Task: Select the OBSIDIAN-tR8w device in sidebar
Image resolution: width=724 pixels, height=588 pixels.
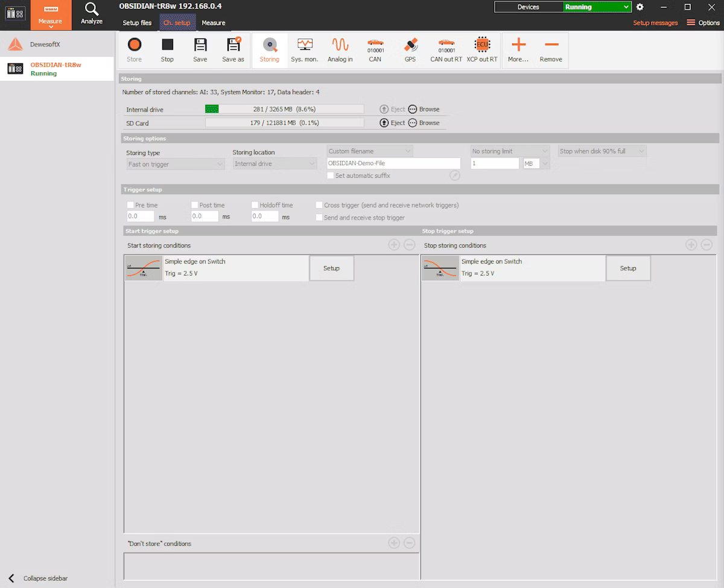Action: (x=57, y=69)
